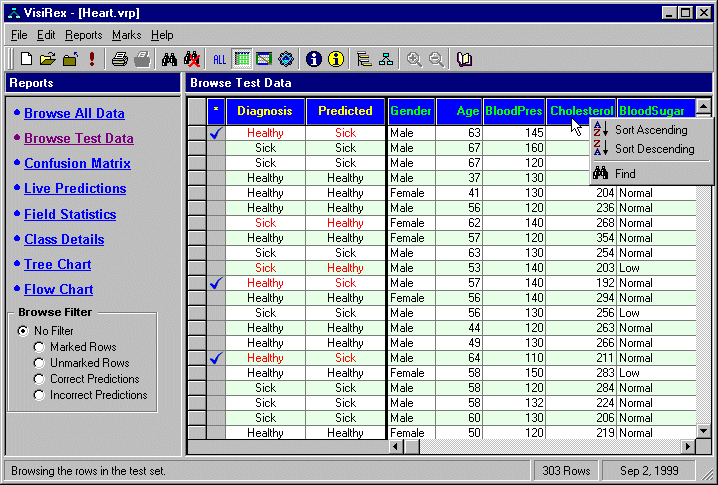Viewport: 718px width, 485px height.
Task: Click the Cholesterol cell showing 268
Action: tap(581, 223)
